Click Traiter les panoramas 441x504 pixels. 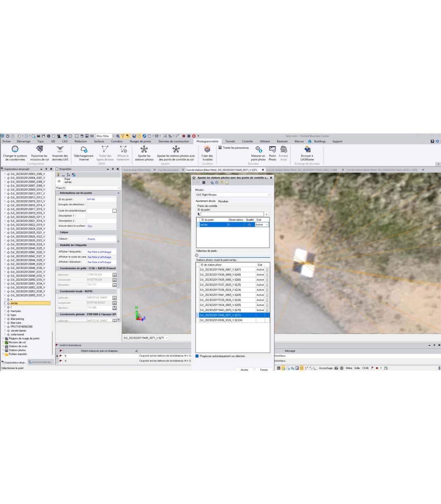(233, 148)
